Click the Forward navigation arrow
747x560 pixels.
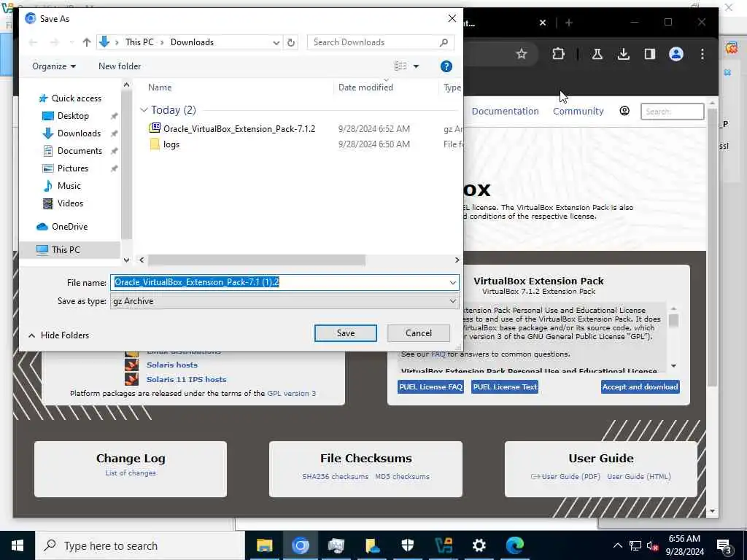coord(54,42)
